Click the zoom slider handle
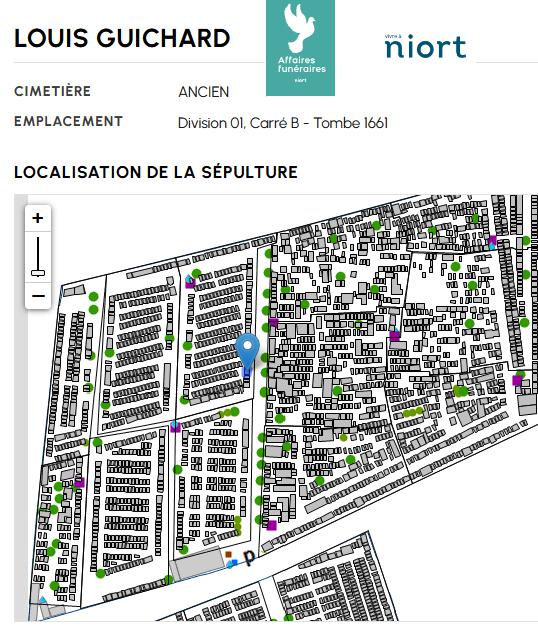This screenshot has width=538, height=629. [x=38, y=273]
